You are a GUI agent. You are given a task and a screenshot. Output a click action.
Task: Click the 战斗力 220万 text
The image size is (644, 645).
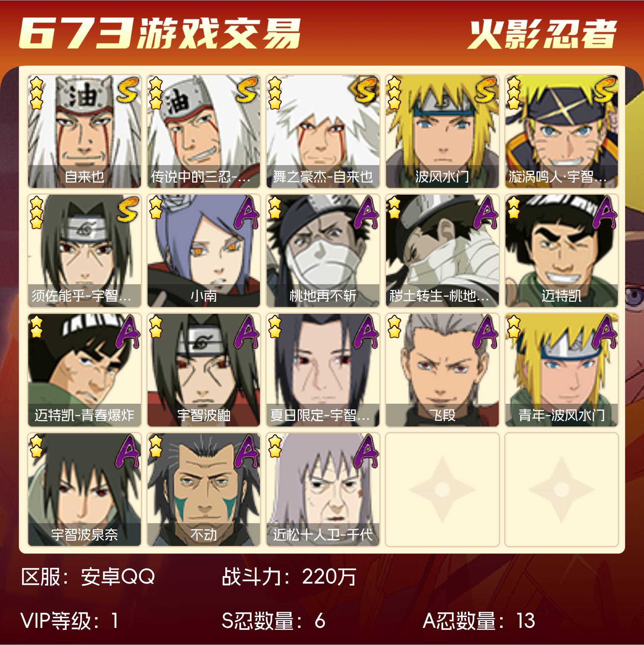pos(289,577)
